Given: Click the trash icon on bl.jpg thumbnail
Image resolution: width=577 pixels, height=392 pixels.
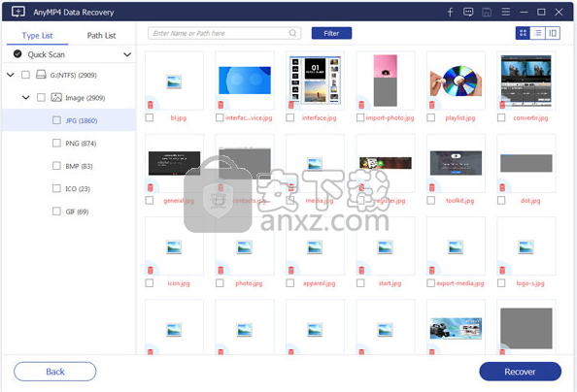Looking at the screenshot, I should (151, 105).
